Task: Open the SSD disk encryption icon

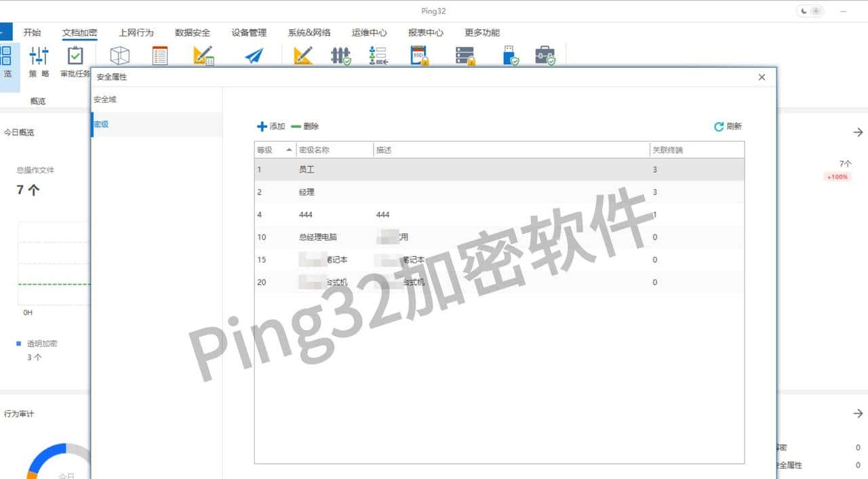Action: pos(420,56)
